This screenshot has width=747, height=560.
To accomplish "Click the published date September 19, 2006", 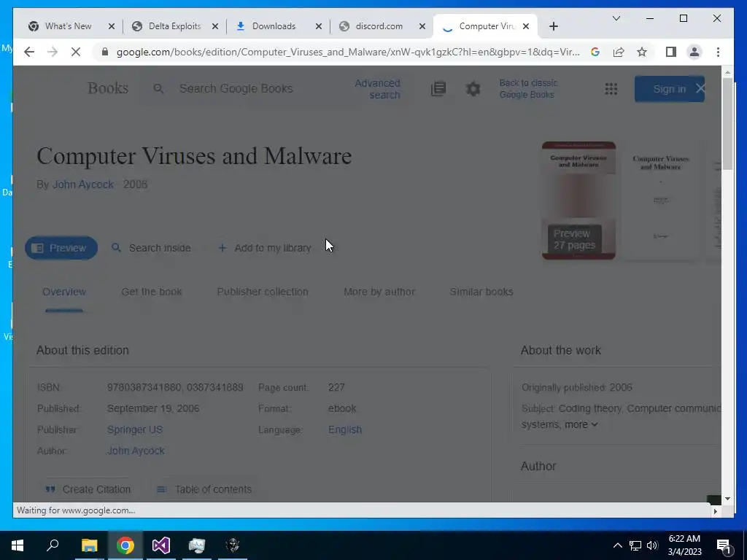I will tap(153, 408).
